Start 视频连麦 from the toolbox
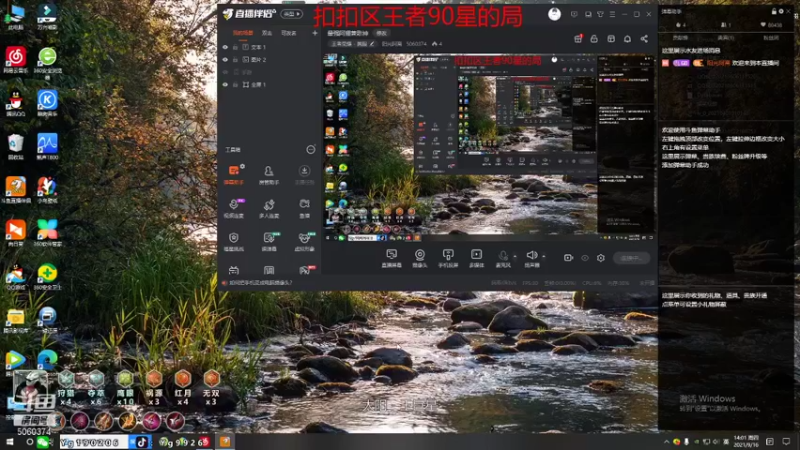 (234, 208)
